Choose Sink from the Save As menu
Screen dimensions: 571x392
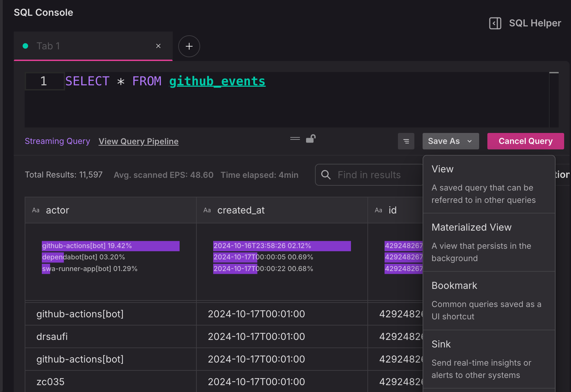tap(489, 359)
